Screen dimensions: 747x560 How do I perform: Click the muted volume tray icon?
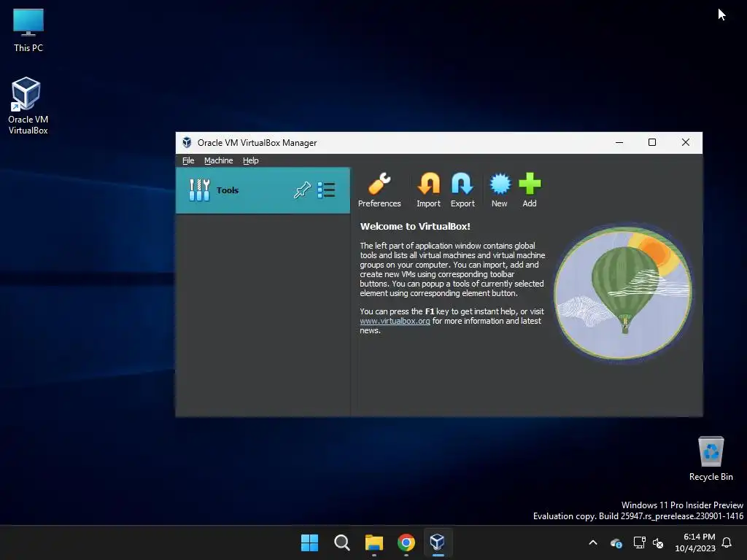tap(658, 542)
